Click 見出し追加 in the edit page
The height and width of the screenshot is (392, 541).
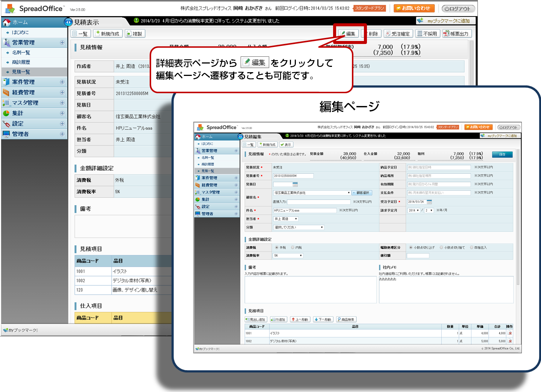pyautogui.click(x=256, y=319)
